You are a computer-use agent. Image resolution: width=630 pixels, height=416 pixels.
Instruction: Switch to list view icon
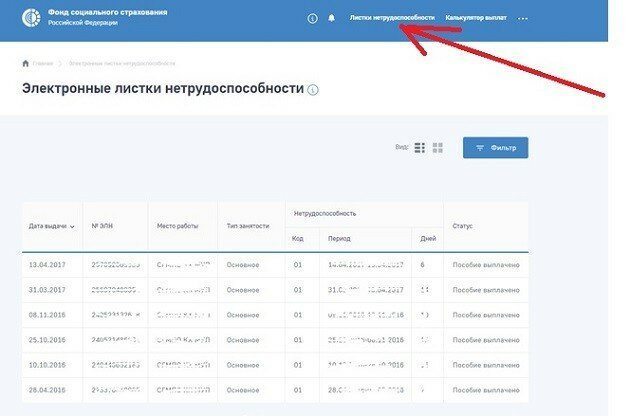pos(420,148)
